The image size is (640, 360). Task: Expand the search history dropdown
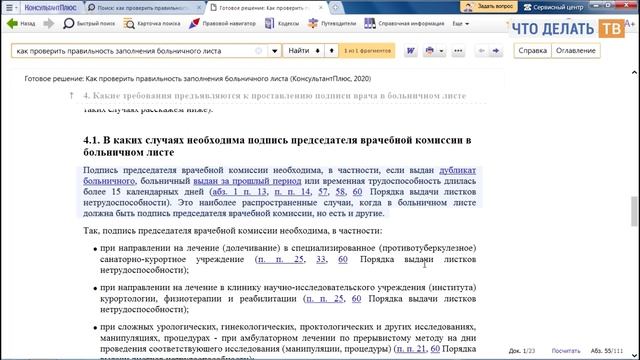(x=275, y=51)
